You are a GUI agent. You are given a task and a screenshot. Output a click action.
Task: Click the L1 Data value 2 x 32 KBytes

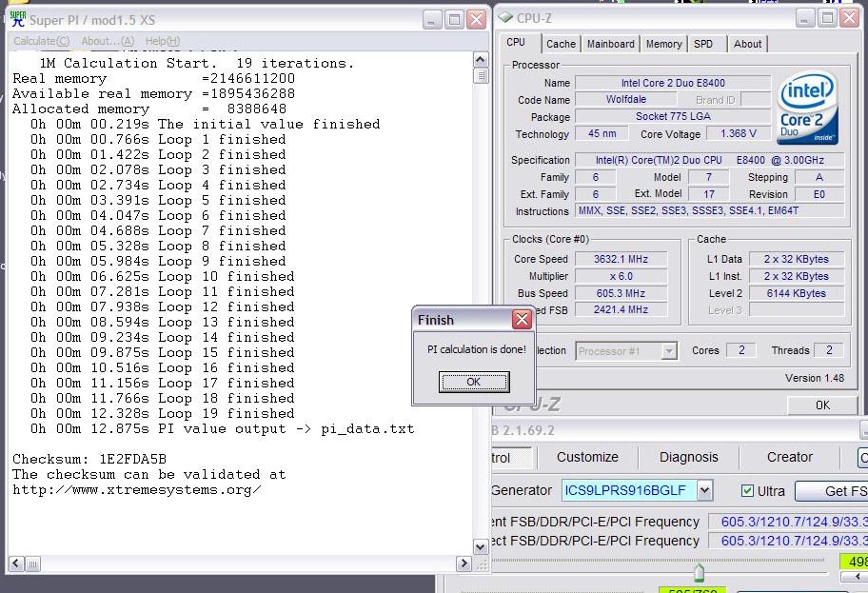tap(796, 259)
